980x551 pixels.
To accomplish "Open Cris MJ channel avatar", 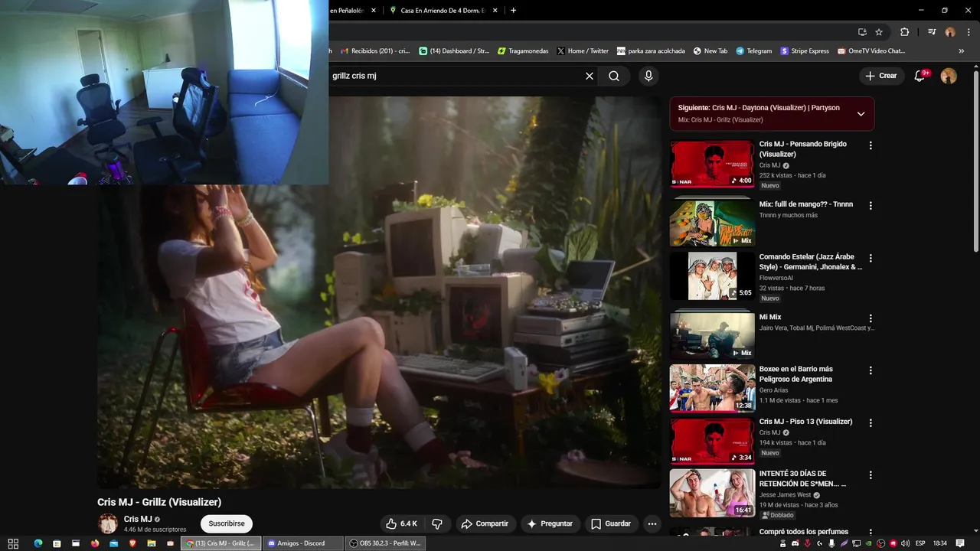I will click(108, 523).
